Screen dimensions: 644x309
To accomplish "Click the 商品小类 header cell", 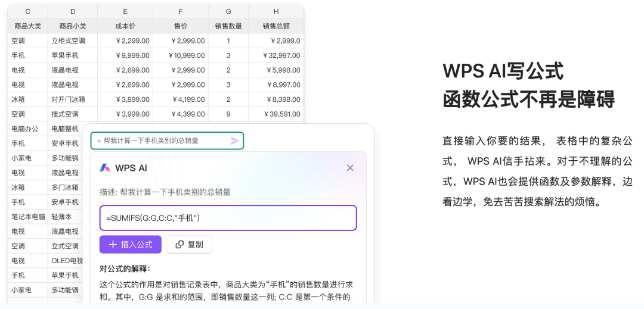I will tap(73, 26).
